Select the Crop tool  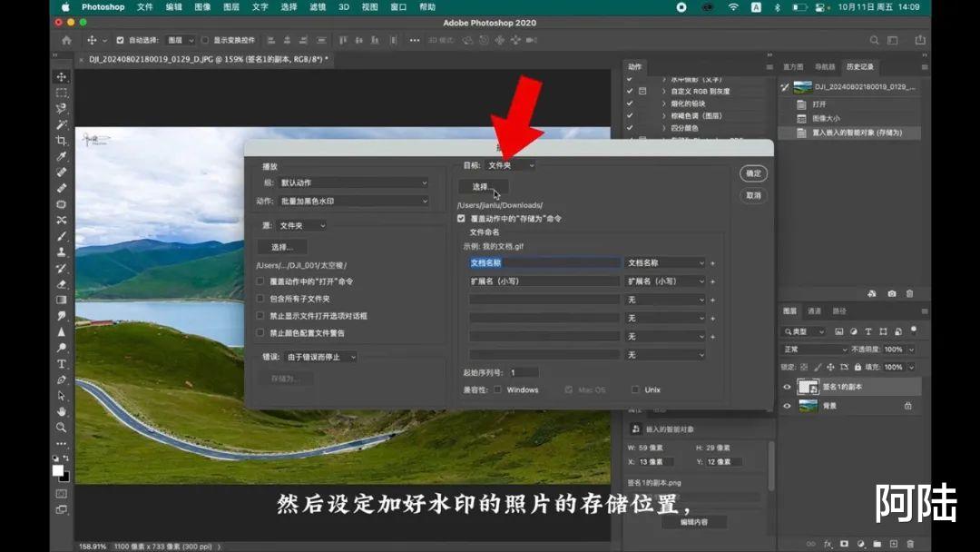62,141
